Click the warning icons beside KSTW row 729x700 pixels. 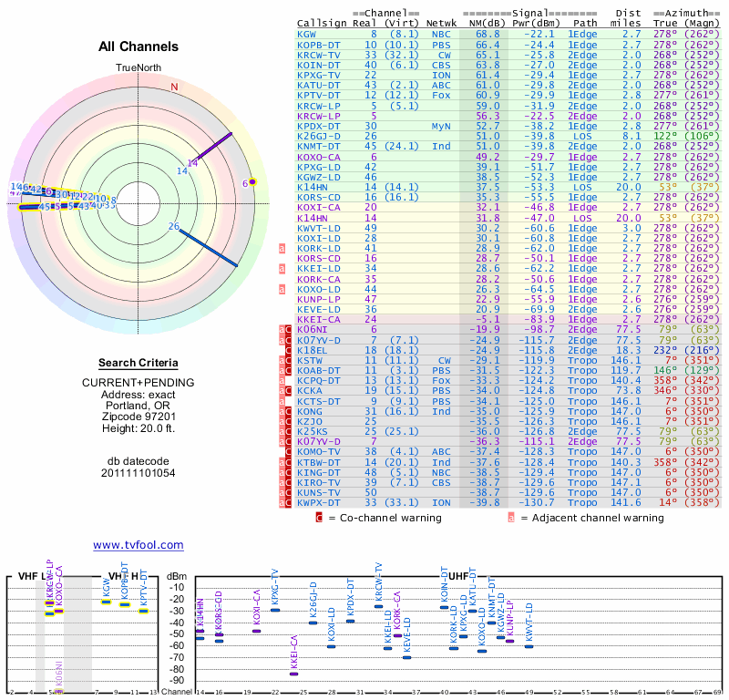(285, 360)
